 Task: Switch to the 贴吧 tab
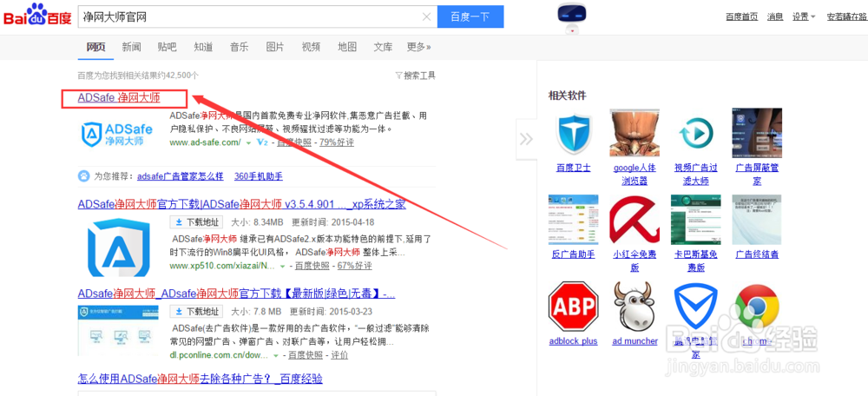click(x=167, y=47)
